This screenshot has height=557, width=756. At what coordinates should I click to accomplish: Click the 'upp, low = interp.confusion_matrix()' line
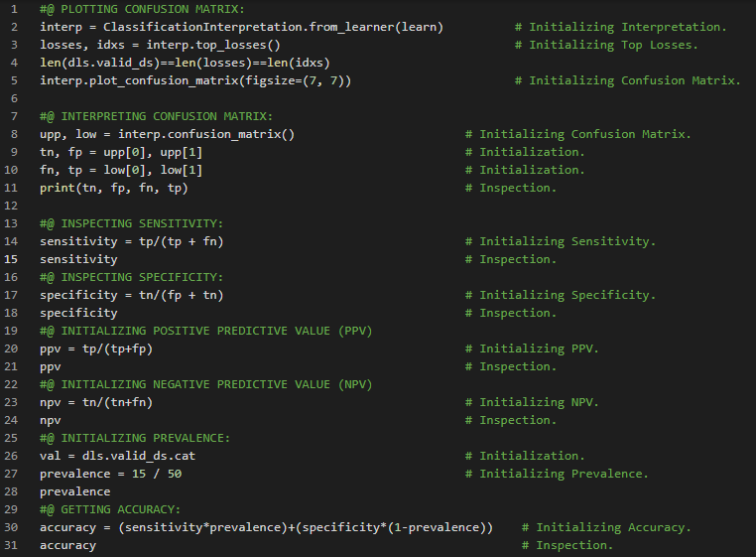pos(167,134)
